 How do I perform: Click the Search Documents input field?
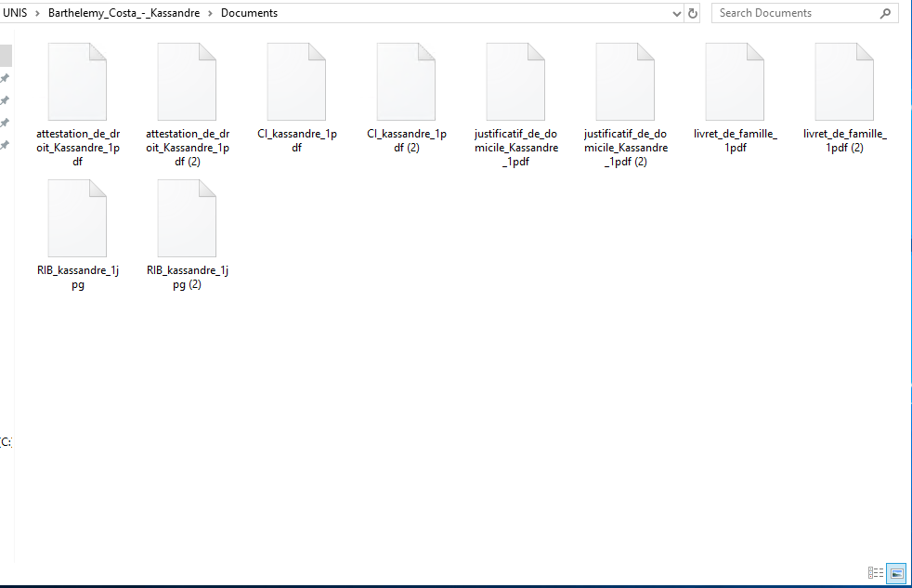point(794,14)
